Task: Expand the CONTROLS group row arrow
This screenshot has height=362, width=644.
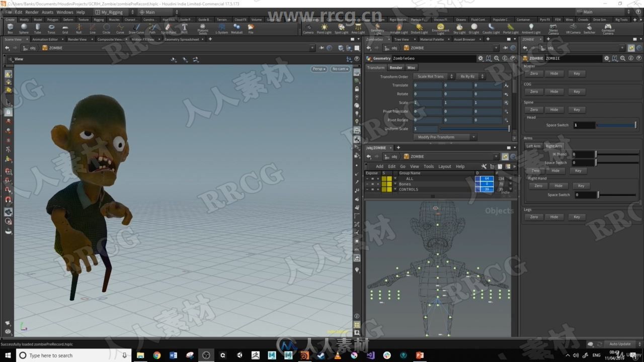Action: click(x=395, y=190)
